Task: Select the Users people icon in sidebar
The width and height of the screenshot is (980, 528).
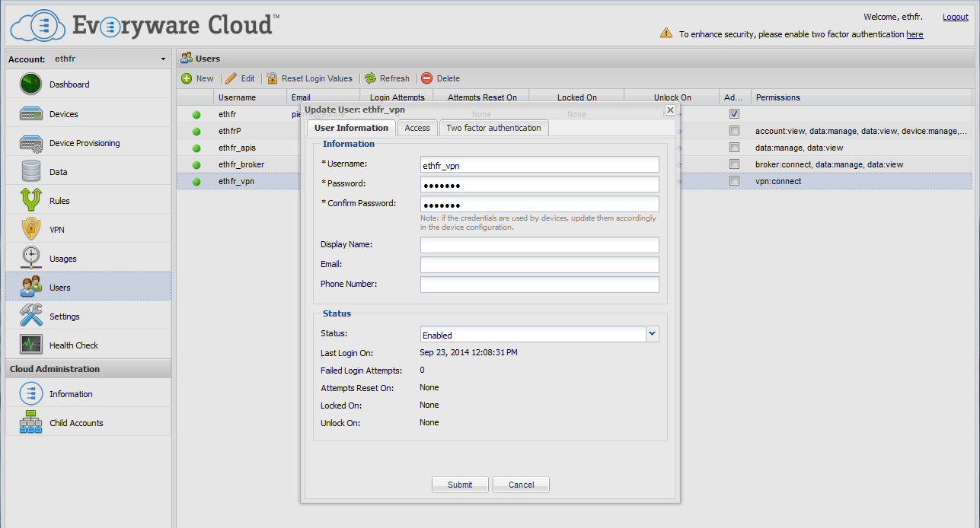Action: (31, 287)
